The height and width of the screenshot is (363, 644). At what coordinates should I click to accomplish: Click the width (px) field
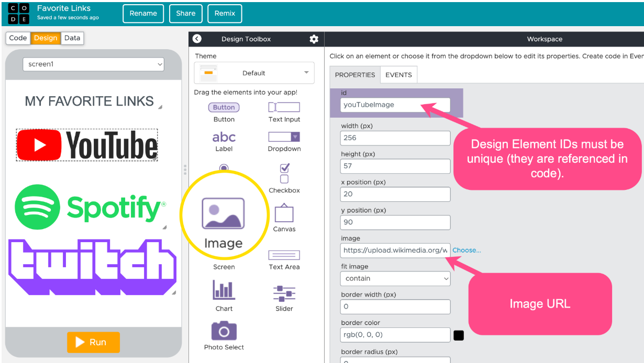[x=395, y=138]
